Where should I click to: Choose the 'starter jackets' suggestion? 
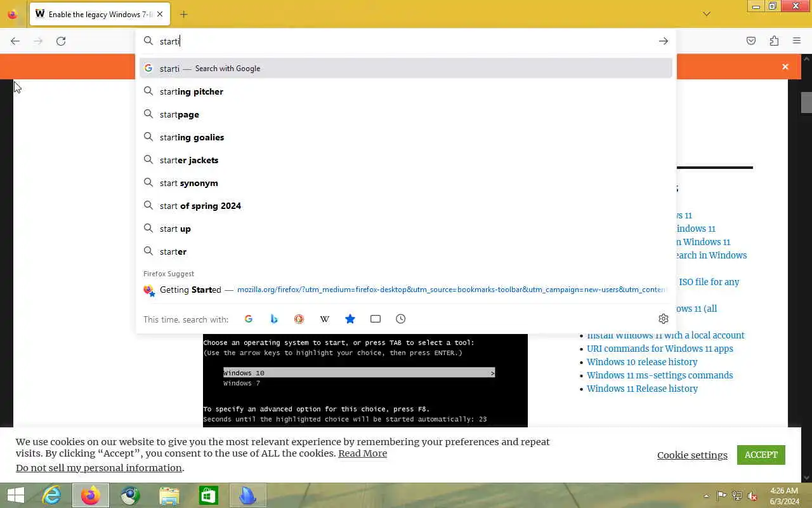click(x=406, y=160)
